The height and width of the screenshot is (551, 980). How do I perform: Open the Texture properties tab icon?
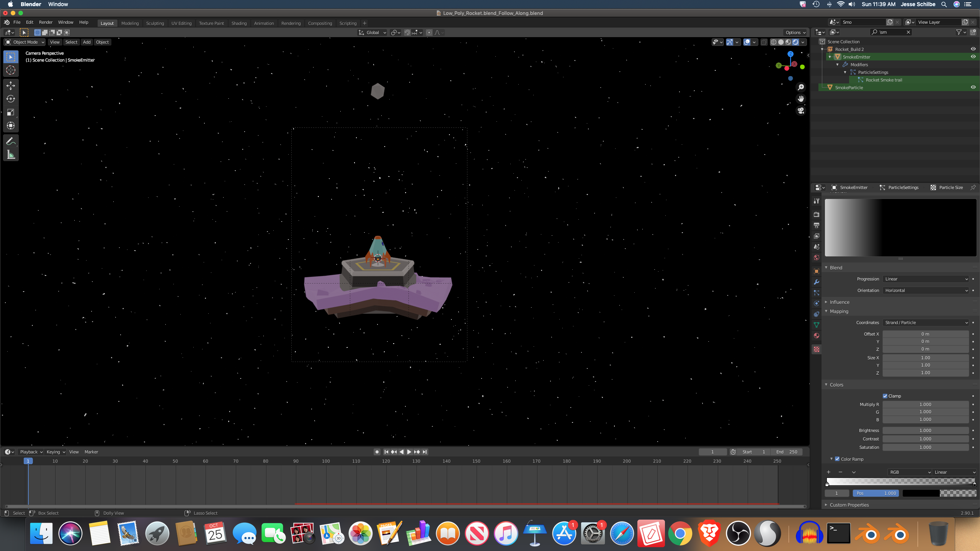point(817,349)
